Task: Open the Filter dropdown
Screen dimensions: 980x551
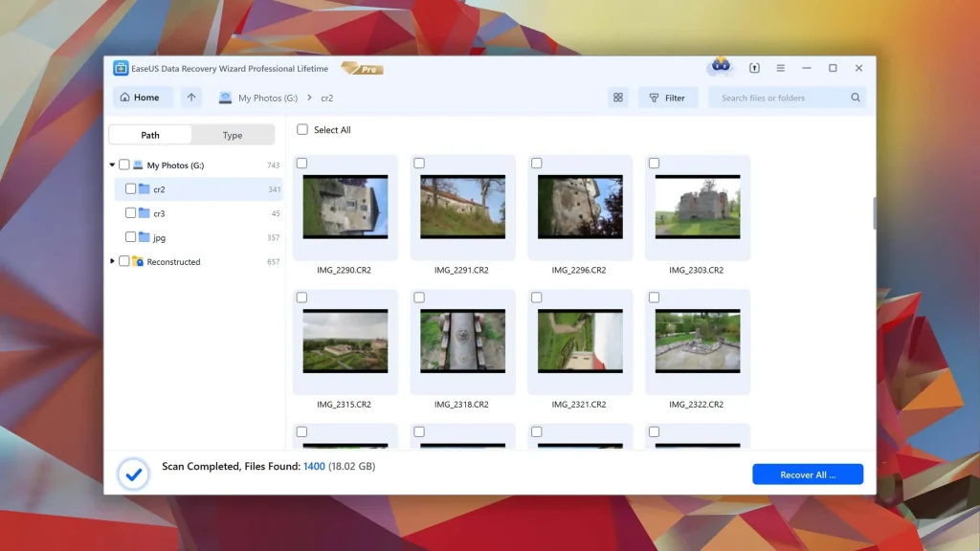Action: coord(667,98)
